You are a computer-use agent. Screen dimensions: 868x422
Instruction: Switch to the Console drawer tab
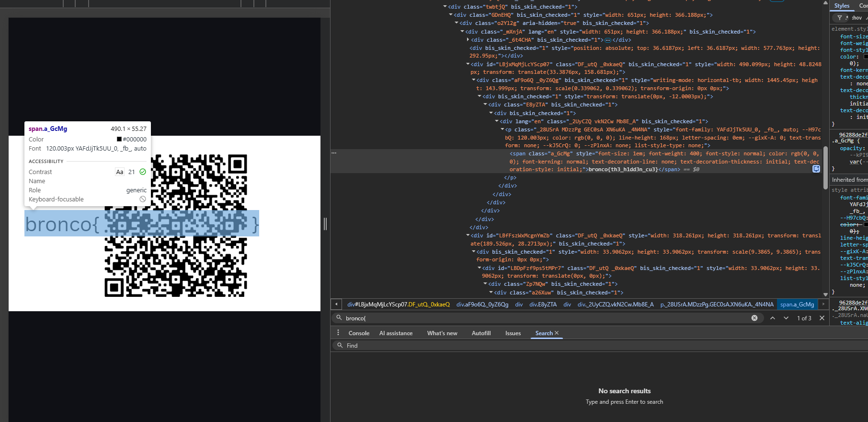point(359,333)
